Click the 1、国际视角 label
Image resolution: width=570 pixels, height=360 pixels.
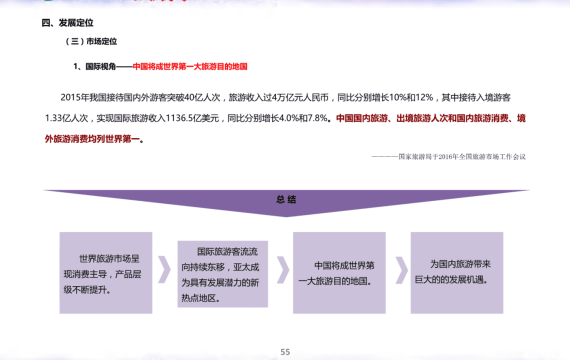(95, 67)
